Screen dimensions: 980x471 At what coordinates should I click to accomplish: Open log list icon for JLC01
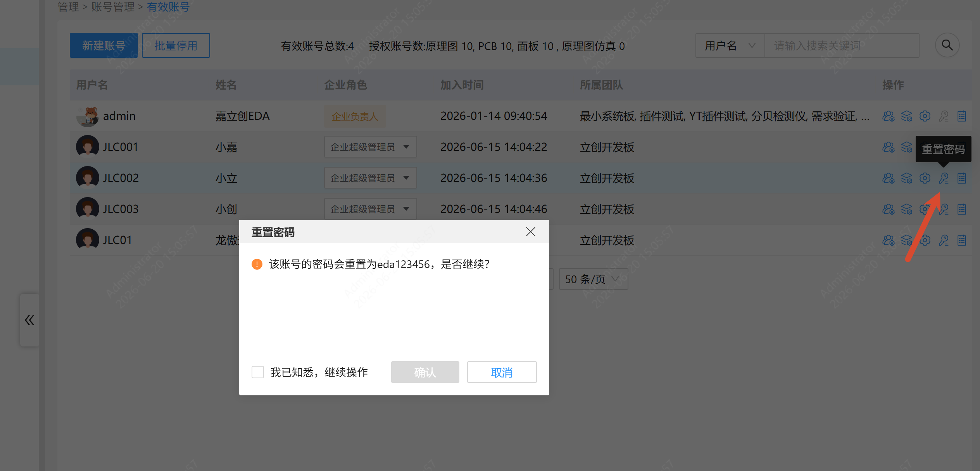[961, 240]
